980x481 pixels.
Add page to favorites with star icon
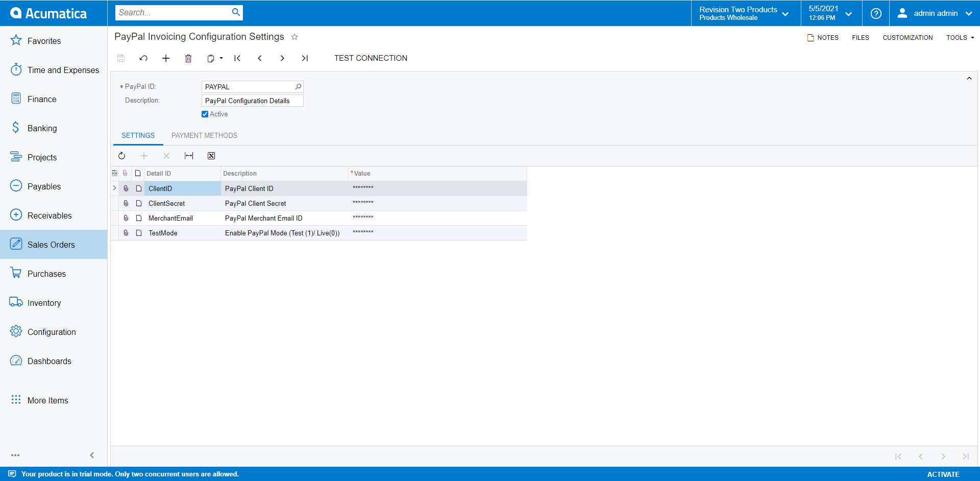point(295,37)
